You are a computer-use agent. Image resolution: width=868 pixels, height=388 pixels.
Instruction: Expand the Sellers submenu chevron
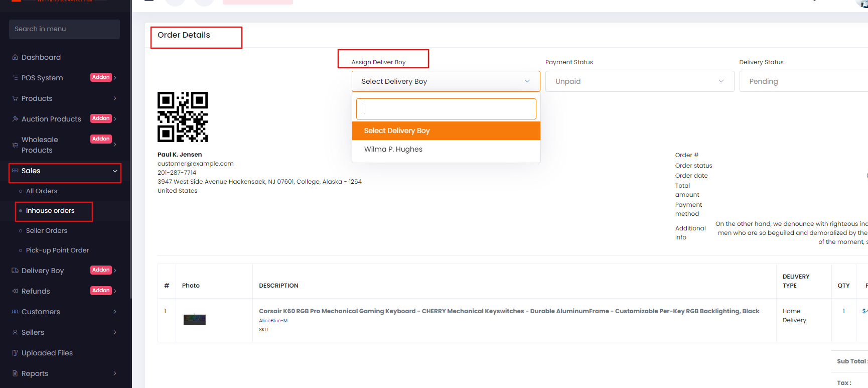coord(115,332)
